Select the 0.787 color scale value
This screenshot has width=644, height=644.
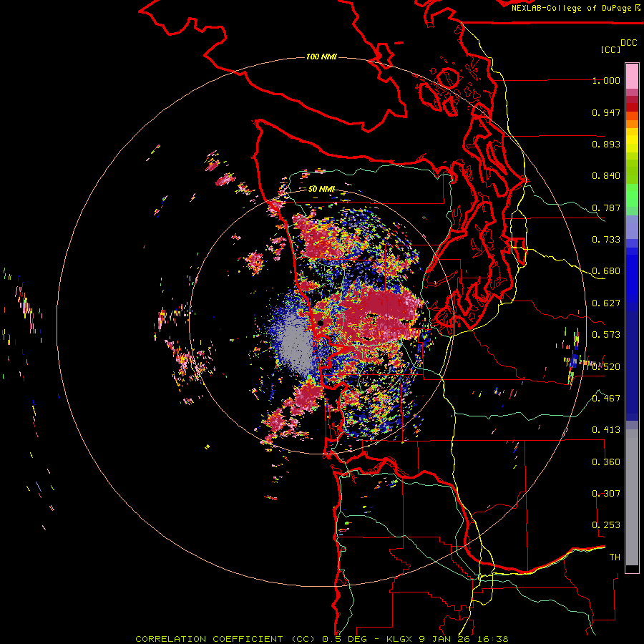coord(606,208)
